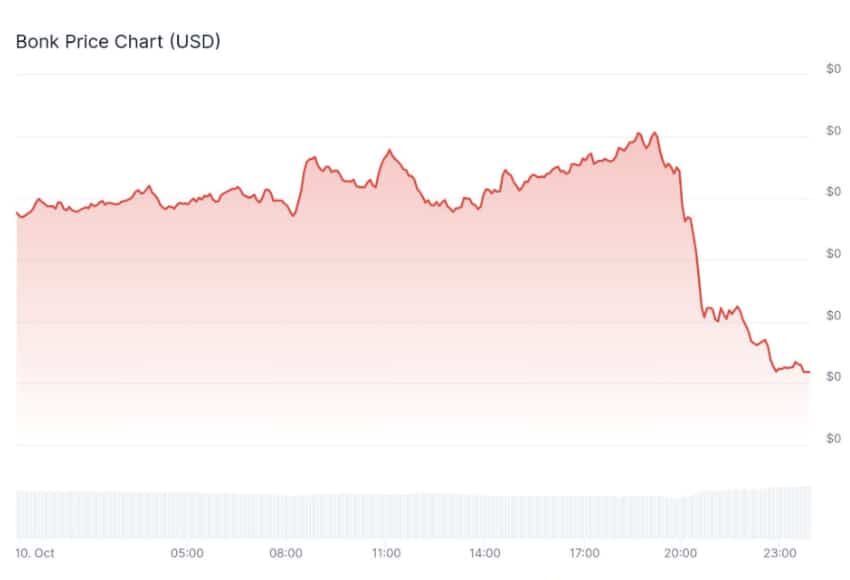Image resolution: width=850 pixels, height=580 pixels.
Task: Click the taller volume bars near 23:00
Action: coord(780,512)
